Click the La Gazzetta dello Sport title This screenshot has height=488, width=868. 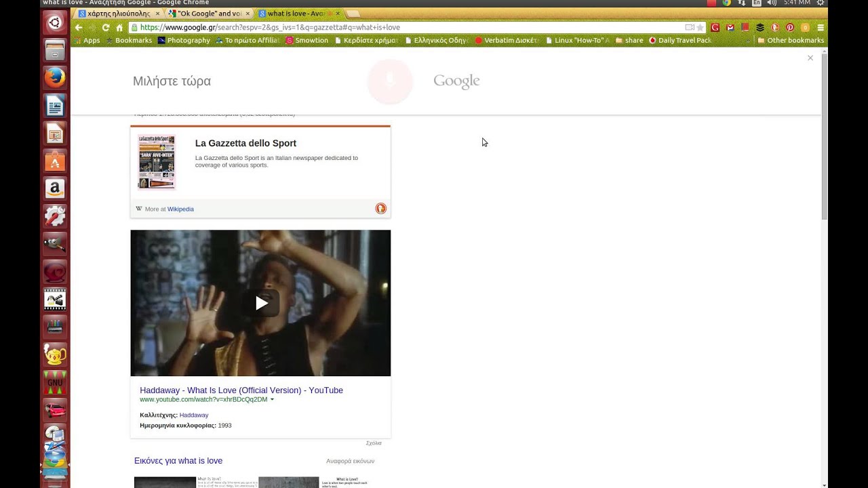click(245, 144)
